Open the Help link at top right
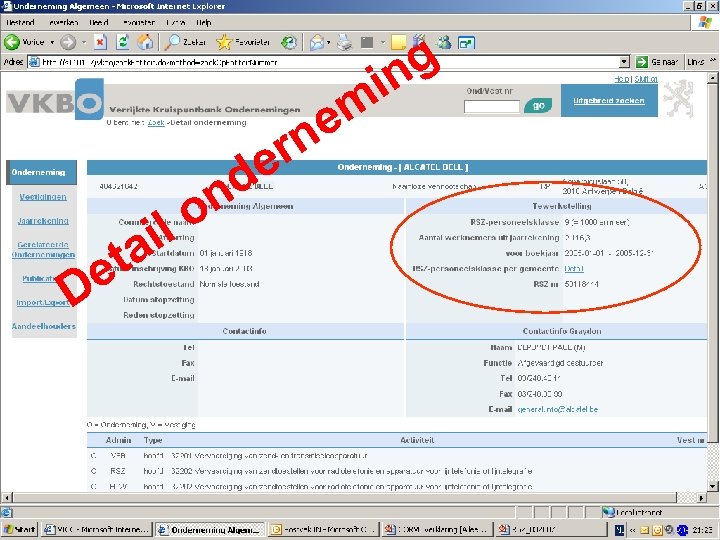 pyautogui.click(x=622, y=79)
